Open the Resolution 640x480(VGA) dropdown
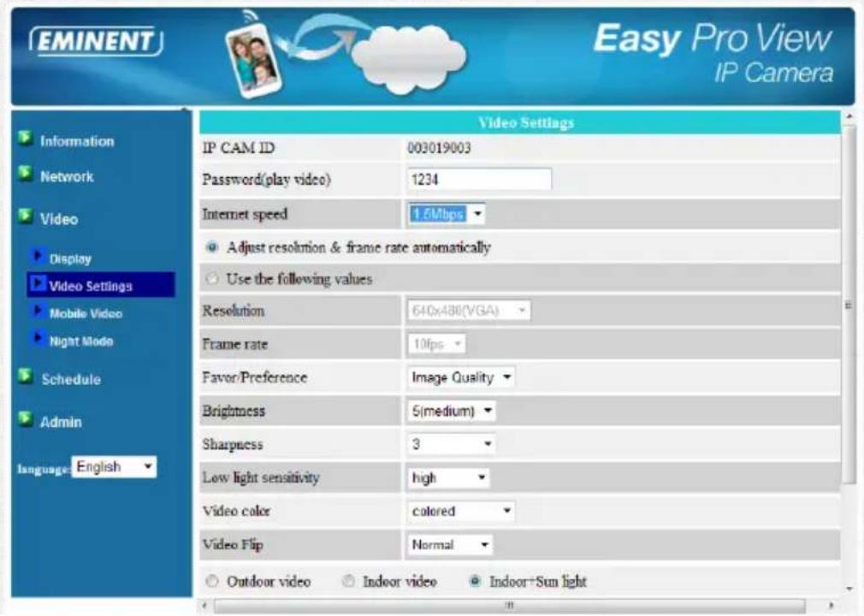 pos(469,311)
